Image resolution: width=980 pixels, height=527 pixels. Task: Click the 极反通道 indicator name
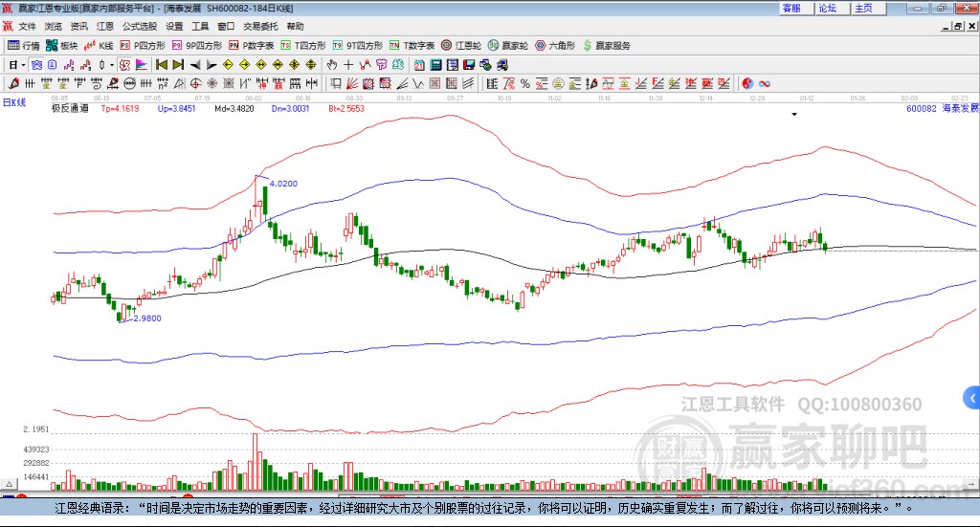pos(69,109)
